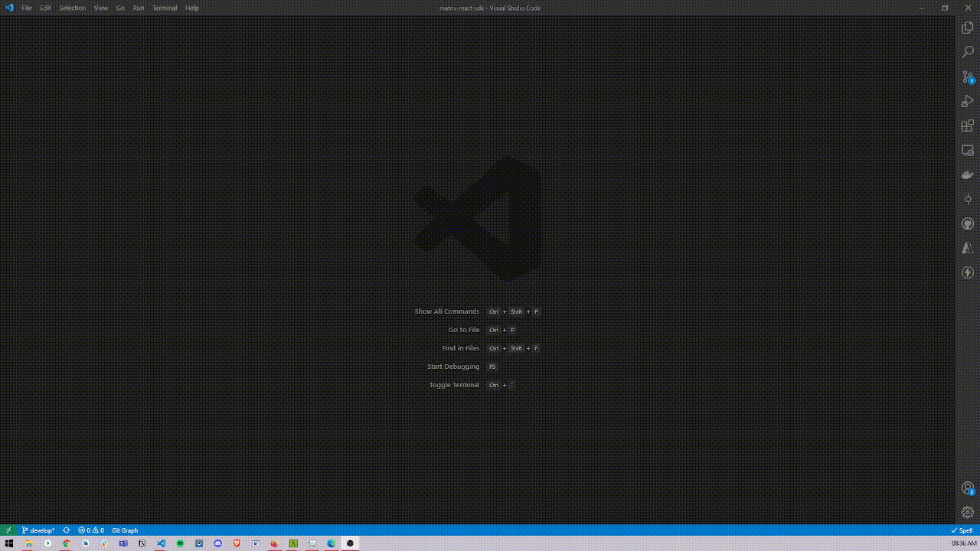Viewport: 980px width, 551px height.
Task: Toggle Spell checker in the status bar
Action: (962, 530)
